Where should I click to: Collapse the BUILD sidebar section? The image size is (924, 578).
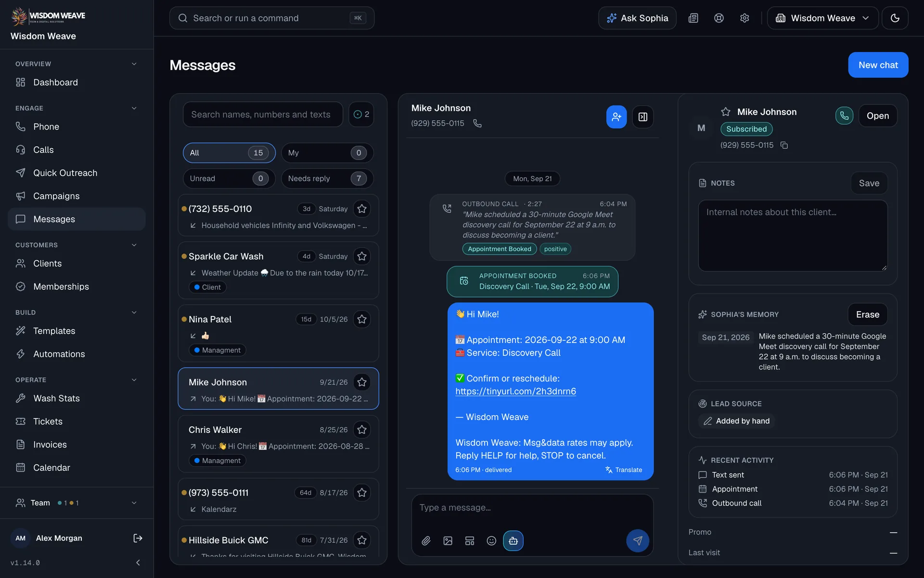pos(134,313)
